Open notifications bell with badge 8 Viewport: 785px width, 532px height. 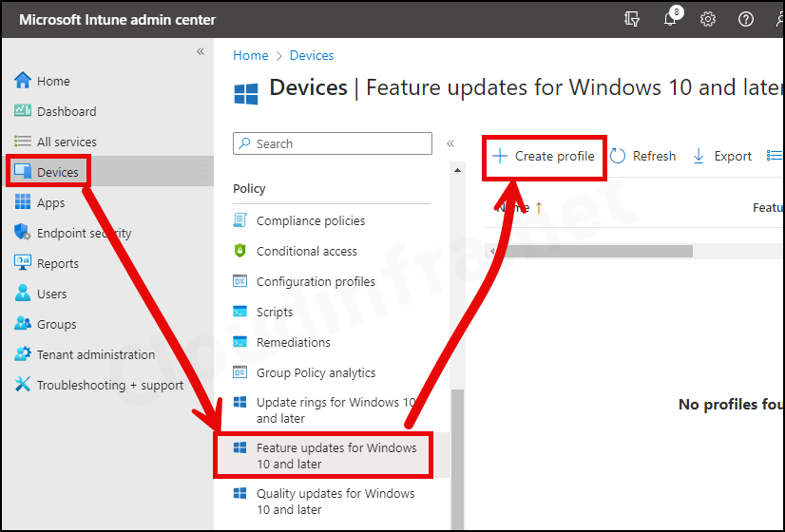(x=671, y=18)
